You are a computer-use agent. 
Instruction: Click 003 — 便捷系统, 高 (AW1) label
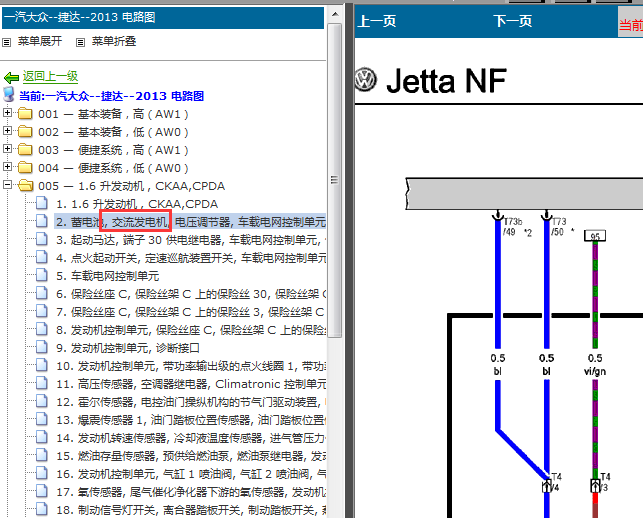tap(113, 150)
